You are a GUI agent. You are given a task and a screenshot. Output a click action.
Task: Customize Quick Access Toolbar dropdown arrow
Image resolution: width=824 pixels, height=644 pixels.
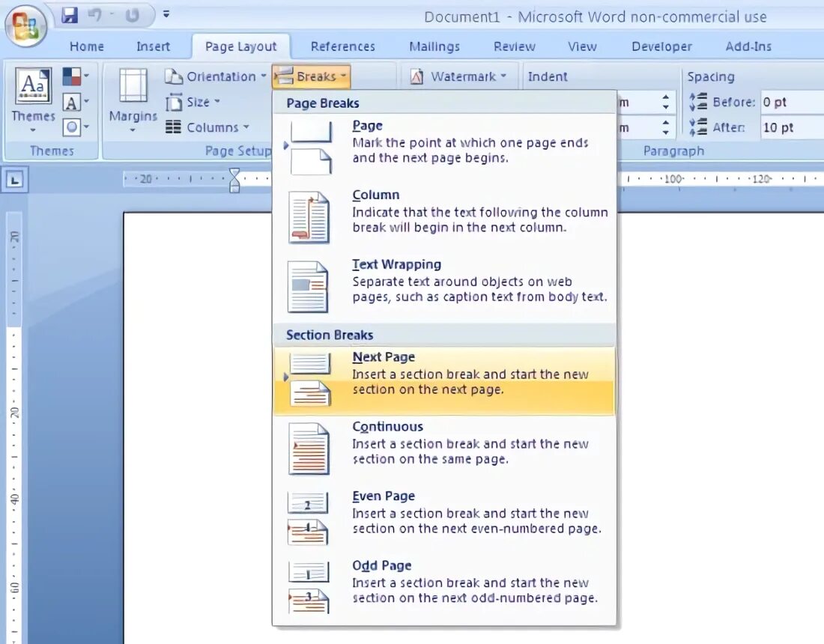[x=166, y=14]
